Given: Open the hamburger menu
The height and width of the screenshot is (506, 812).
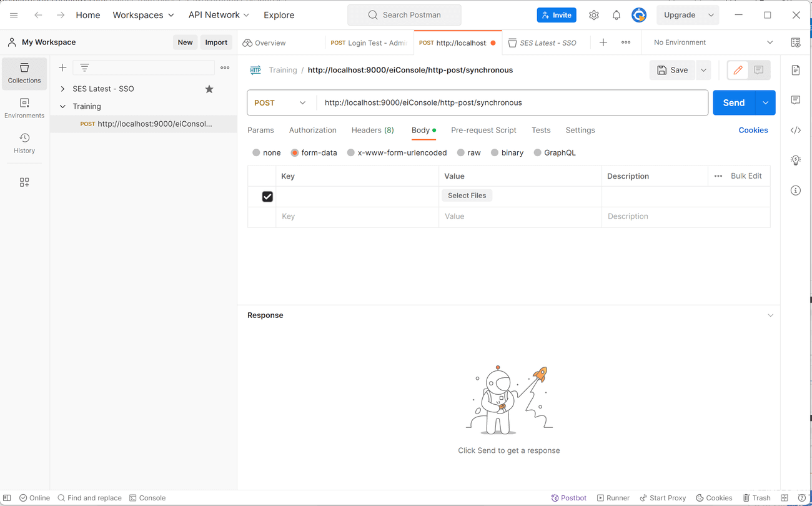Looking at the screenshot, I should click(14, 15).
